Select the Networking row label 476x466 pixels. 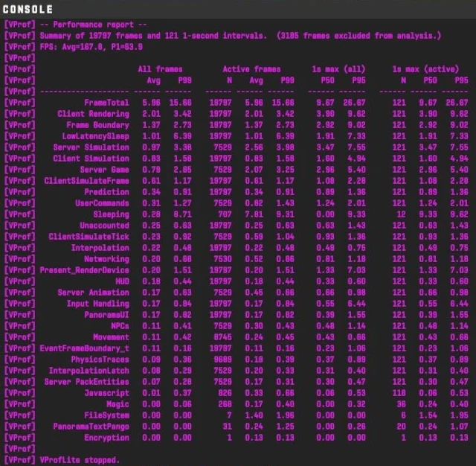[x=106, y=259]
